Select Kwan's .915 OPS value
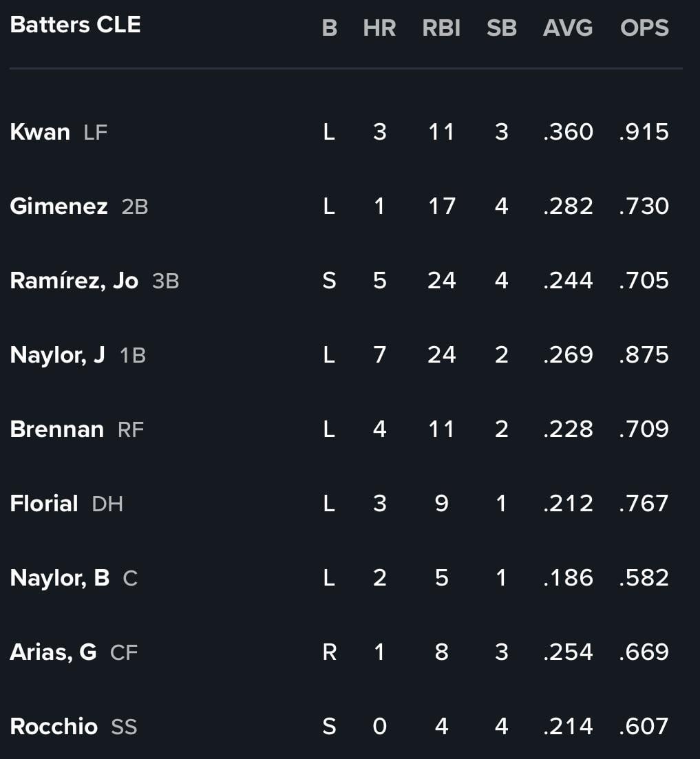Viewport: 700px width, 759px height. click(644, 132)
